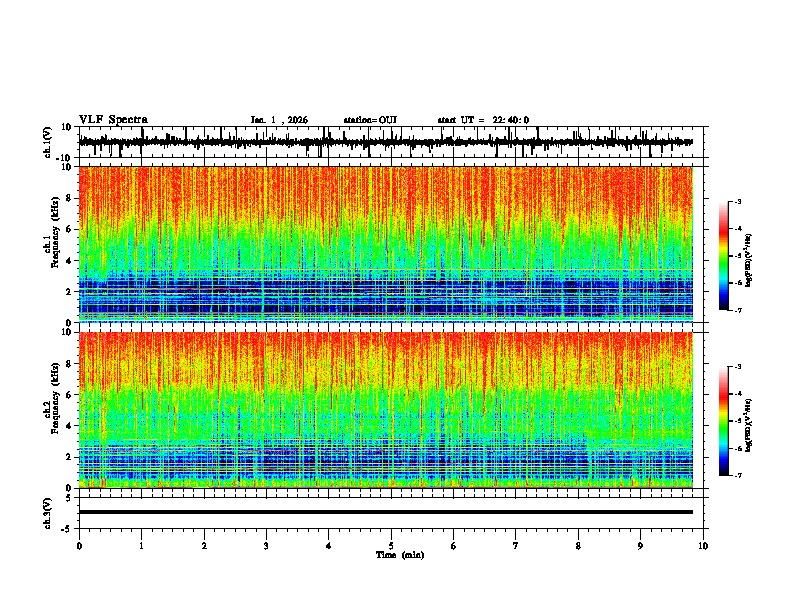Click the ch.1 spectrogram color bar
This screenshot has width=792, height=612.
click(x=723, y=255)
